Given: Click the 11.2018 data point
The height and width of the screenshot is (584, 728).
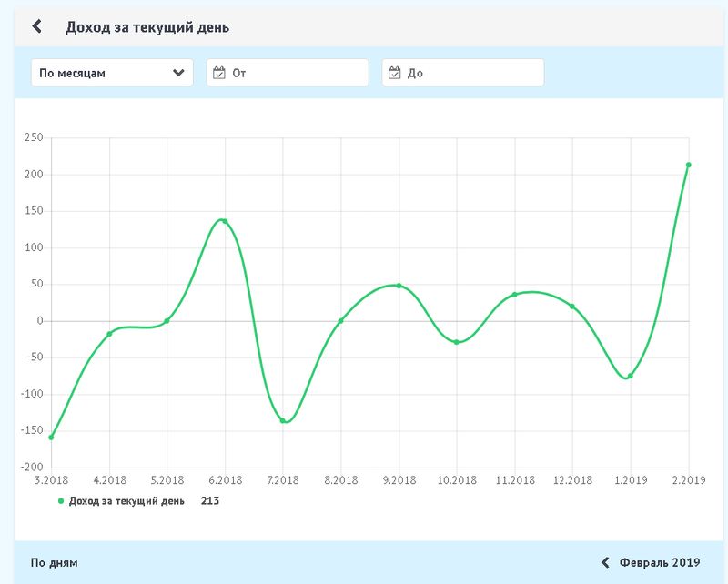Looking at the screenshot, I should [x=514, y=295].
